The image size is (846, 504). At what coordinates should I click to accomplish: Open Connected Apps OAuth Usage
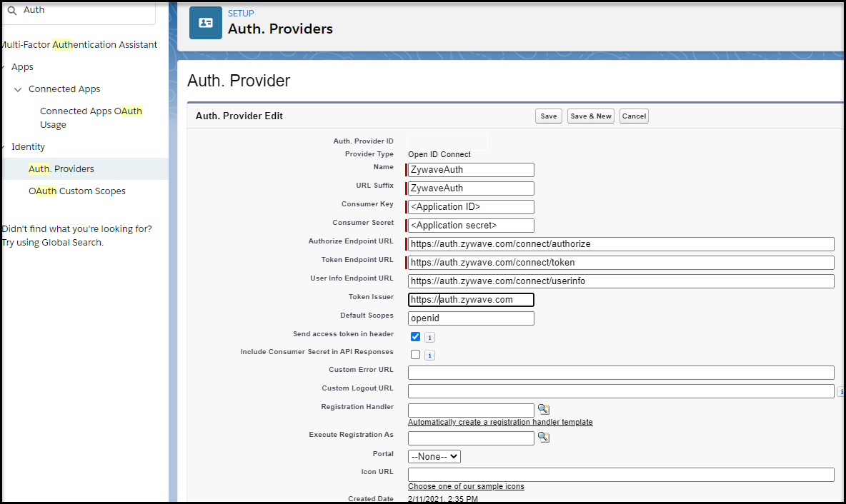91,118
